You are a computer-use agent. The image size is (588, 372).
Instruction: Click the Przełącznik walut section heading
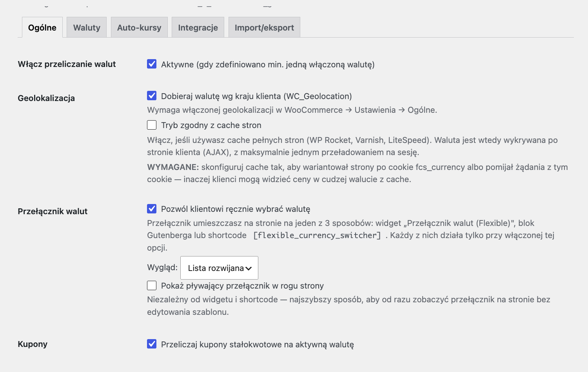(x=53, y=211)
